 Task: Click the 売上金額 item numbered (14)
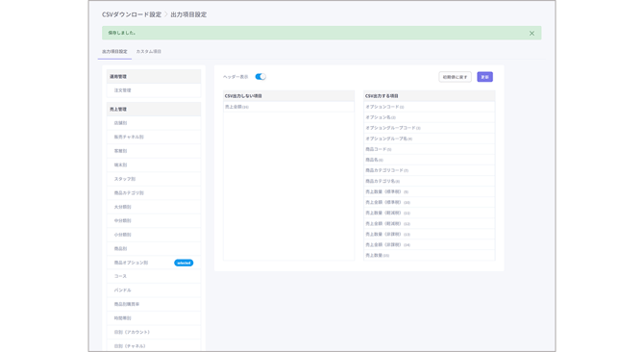(430, 245)
